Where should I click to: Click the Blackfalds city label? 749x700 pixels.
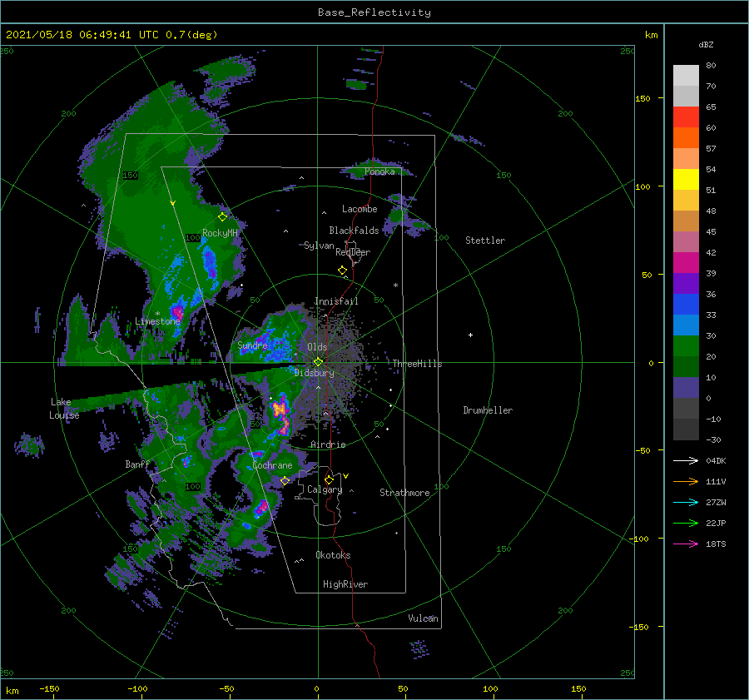[x=354, y=231]
